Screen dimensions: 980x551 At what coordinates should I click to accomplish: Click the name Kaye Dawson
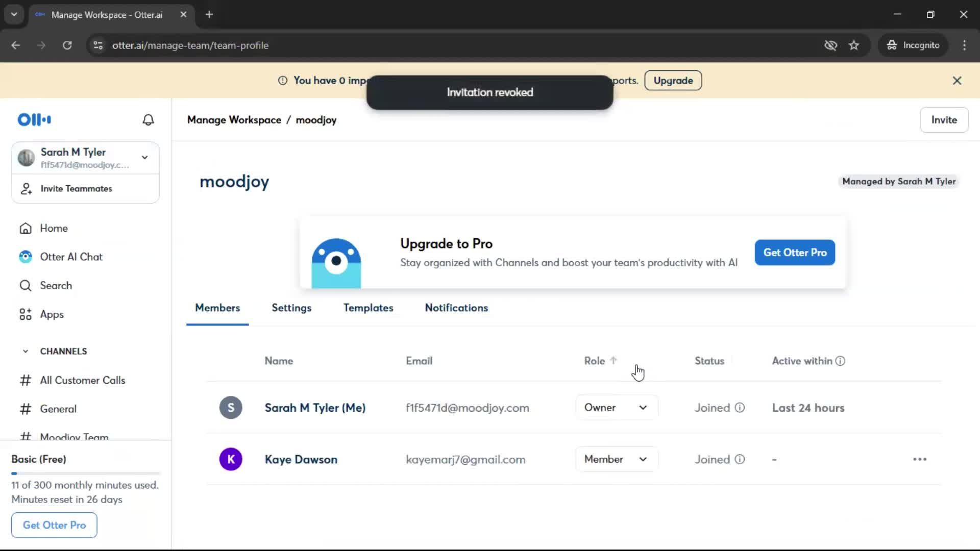pyautogui.click(x=301, y=460)
